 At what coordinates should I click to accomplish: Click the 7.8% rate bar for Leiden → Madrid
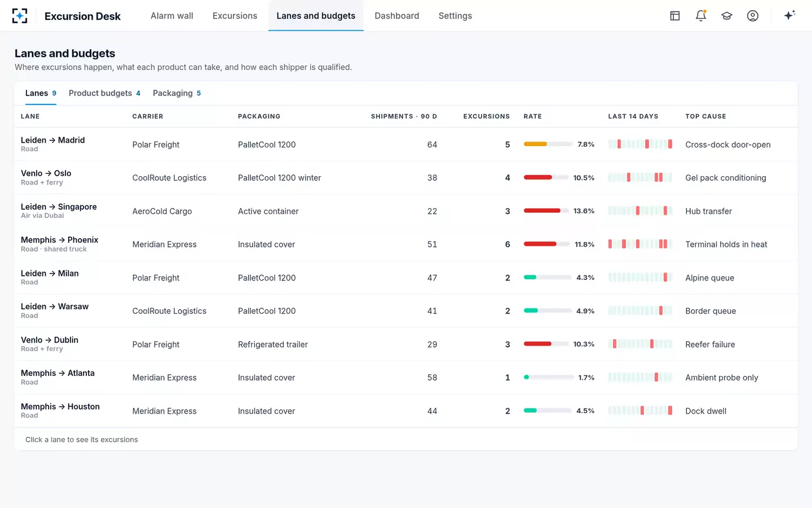(x=548, y=144)
